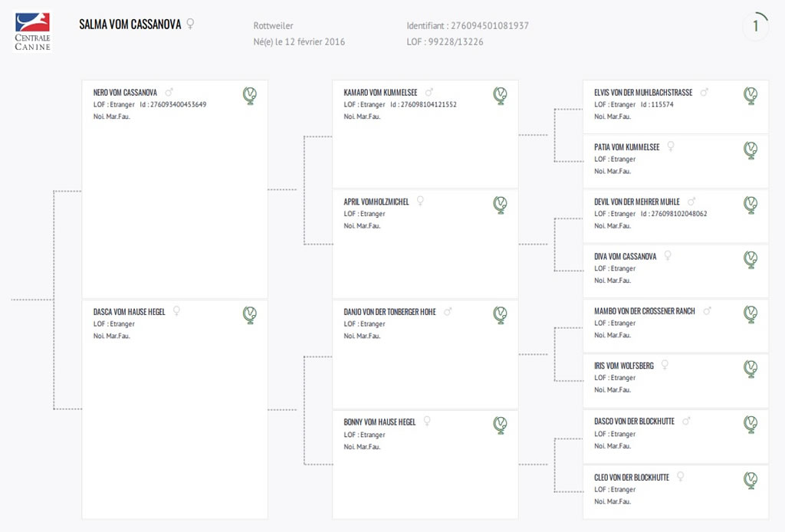Open health icon for Nero vom Cassanova
785x532 pixels.
coord(250,95)
